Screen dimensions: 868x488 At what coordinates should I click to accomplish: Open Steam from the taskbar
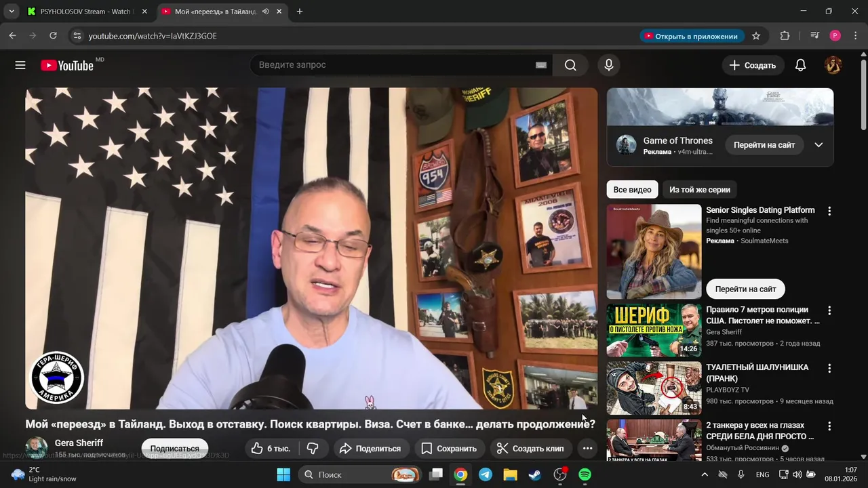click(x=535, y=474)
